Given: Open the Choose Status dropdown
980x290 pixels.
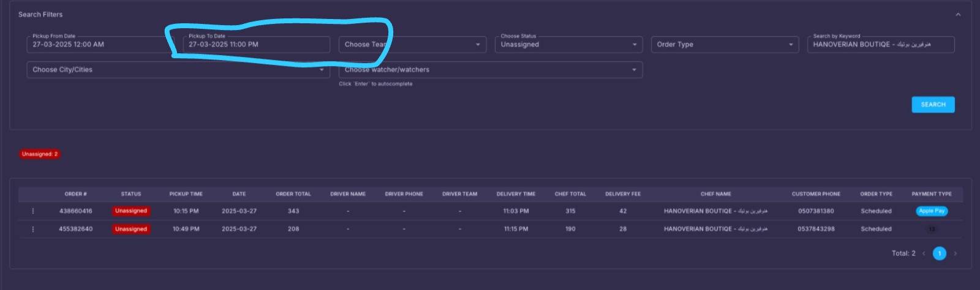Looking at the screenshot, I should (x=568, y=45).
